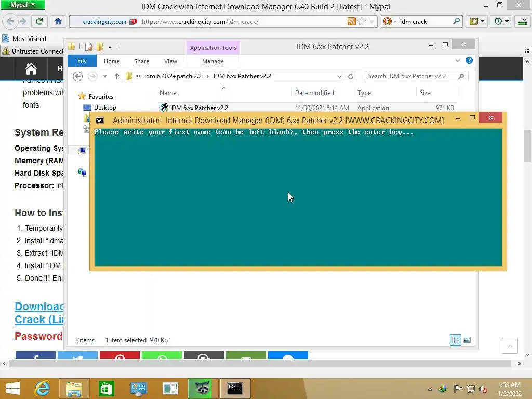Select the Application Tools contextual tab
The image size is (532, 399).
pos(213,48)
